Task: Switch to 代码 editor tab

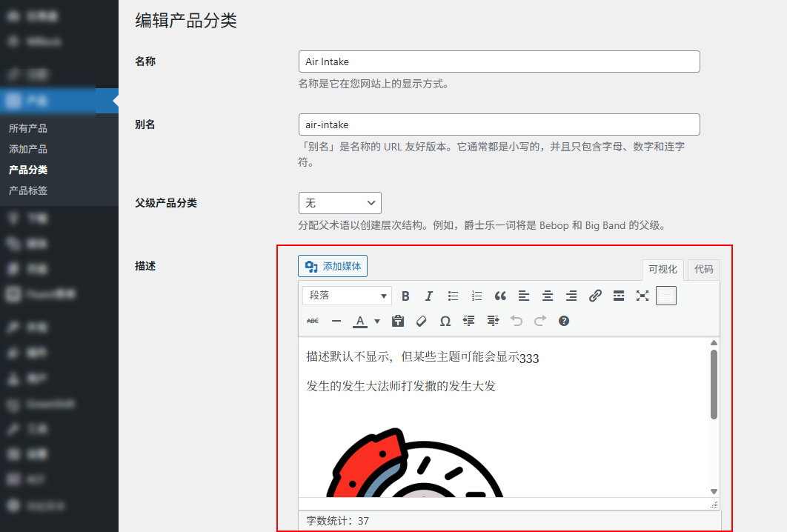Action: point(704,270)
